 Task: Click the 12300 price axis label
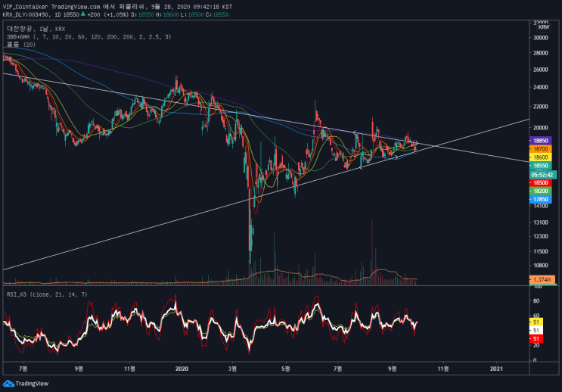[x=541, y=236]
